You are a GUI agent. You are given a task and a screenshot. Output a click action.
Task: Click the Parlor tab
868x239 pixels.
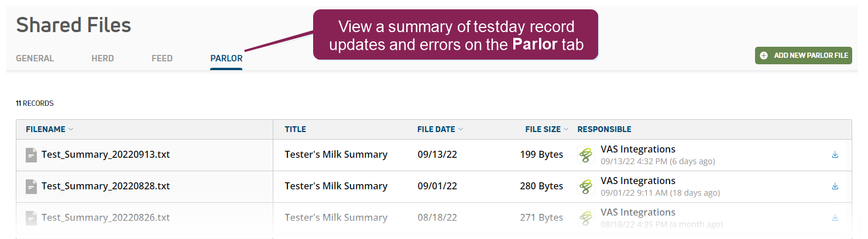click(226, 58)
